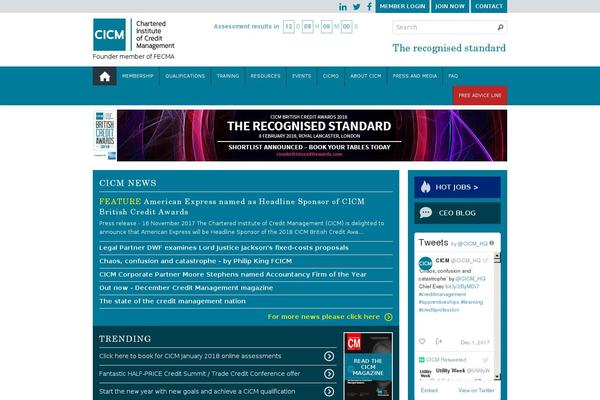Open the Qualifications menu
Image resolution: width=600 pixels, height=400 pixels.
tap(185, 76)
